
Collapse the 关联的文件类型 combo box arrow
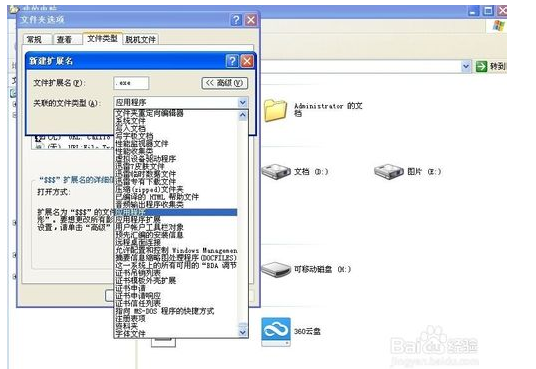click(243, 102)
